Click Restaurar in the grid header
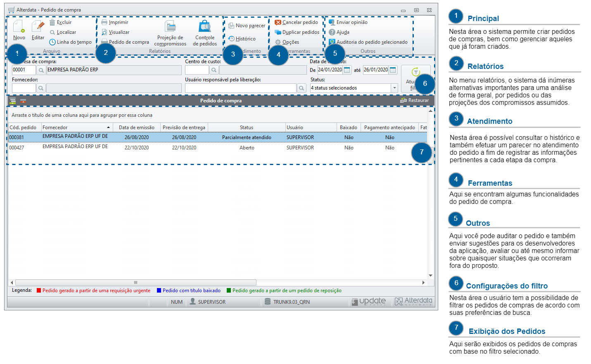 (x=415, y=100)
